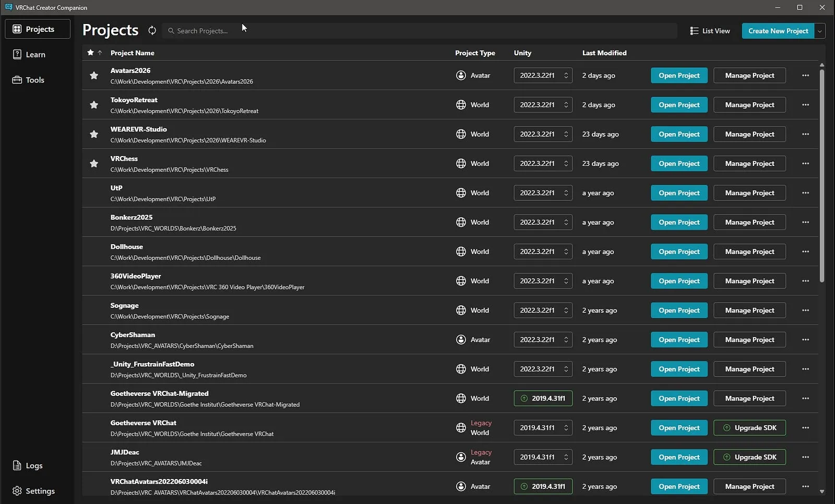Focus the Search Projects field

420,31
